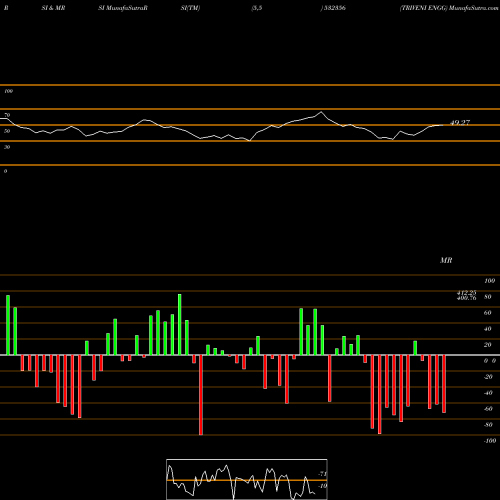Click the RSI line peak near 70 level
This screenshot has height=500, width=500.
click(x=321, y=112)
